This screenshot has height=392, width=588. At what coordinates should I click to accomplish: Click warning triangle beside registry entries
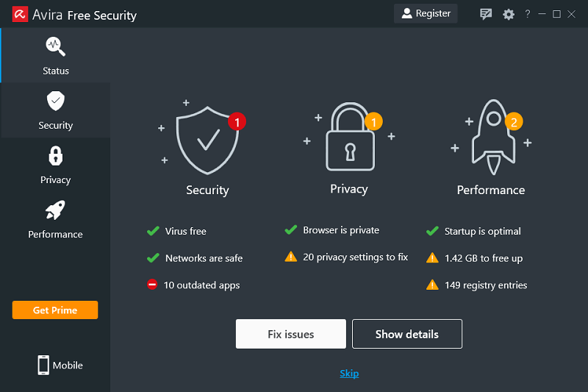pyautogui.click(x=432, y=285)
